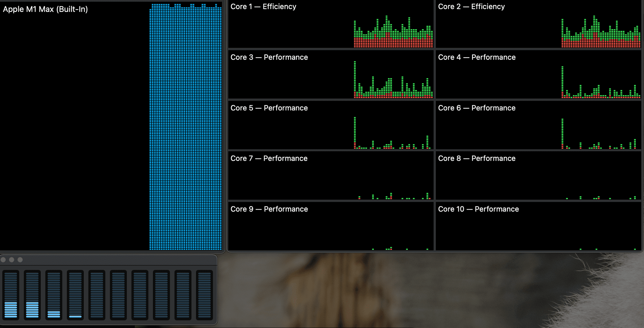Screen dimensions: 644x328
Task: Click the Core 2 — Efficiency label
Action: point(471,7)
